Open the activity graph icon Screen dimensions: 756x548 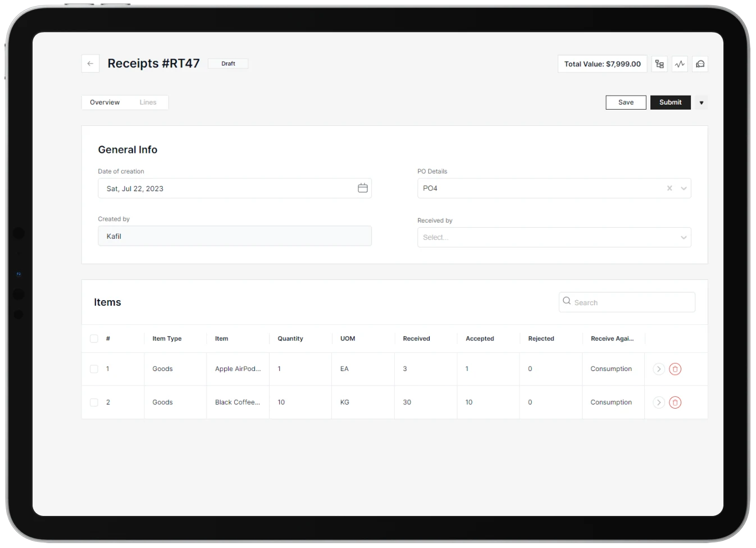[x=680, y=64]
